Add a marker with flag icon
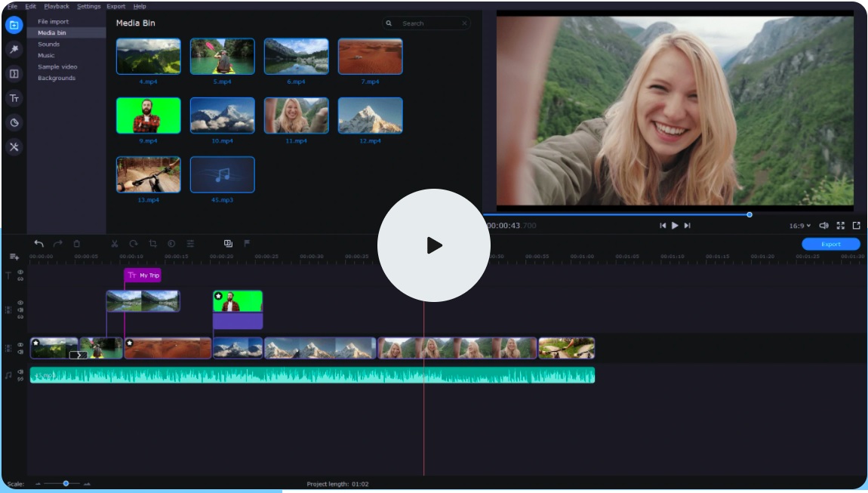Viewport: 868px width, 493px height. pos(247,243)
